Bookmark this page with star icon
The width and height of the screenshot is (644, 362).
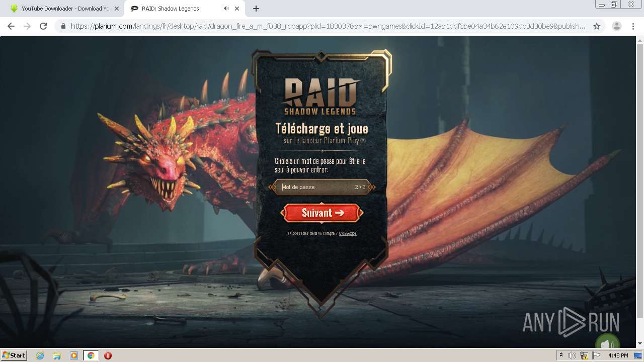point(597,26)
